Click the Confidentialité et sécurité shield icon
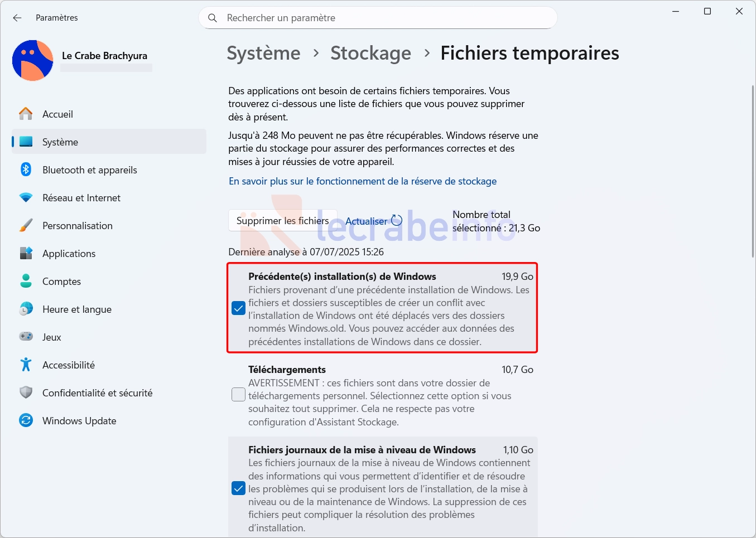Viewport: 756px width, 538px height. pos(26,392)
